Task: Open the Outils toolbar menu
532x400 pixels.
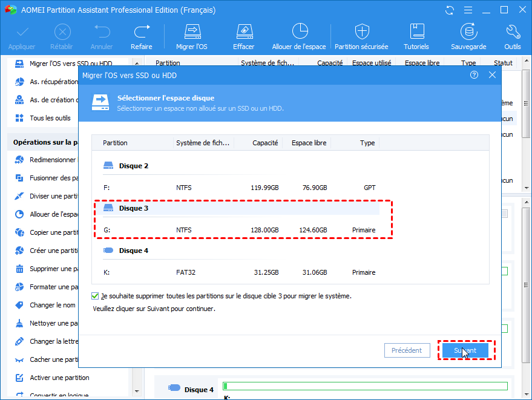Action: [x=512, y=37]
